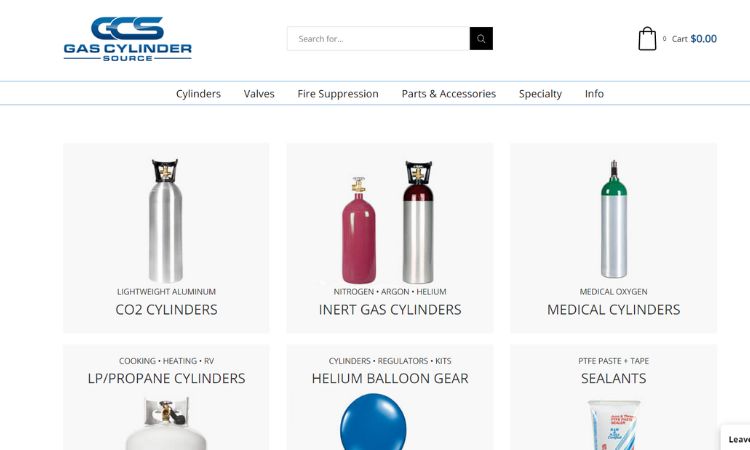The image size is (750, 450).
Task: Click the PTFE paste sealant tube image
Action: [x=614, y=425]
